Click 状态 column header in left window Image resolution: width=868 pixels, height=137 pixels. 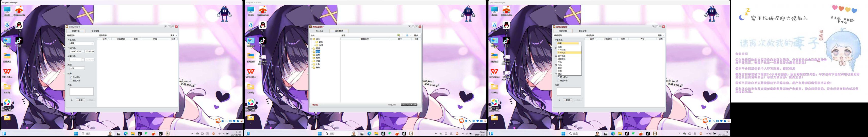(174, 39)
